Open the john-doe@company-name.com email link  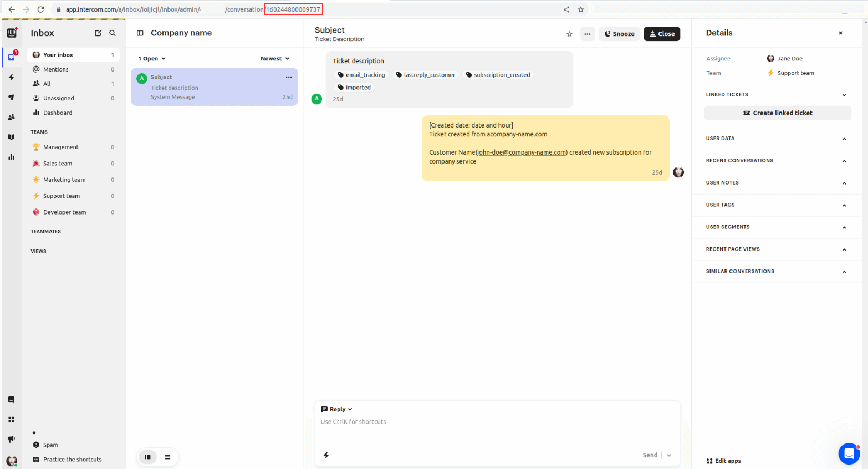[x=522, y=152]
